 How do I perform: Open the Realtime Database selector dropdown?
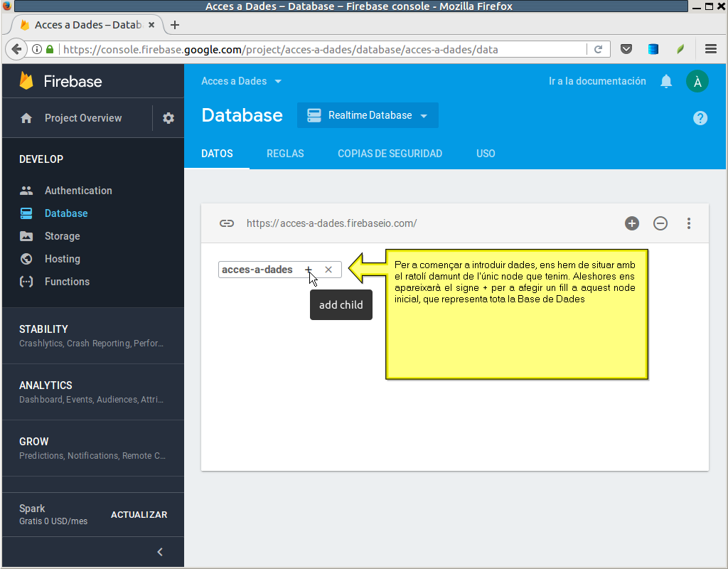pos(368,115)
